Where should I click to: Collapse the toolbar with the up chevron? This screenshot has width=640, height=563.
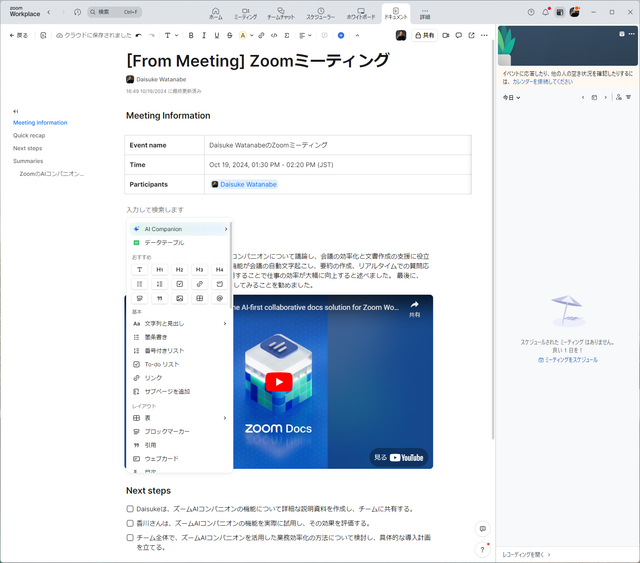pos(357,36)
